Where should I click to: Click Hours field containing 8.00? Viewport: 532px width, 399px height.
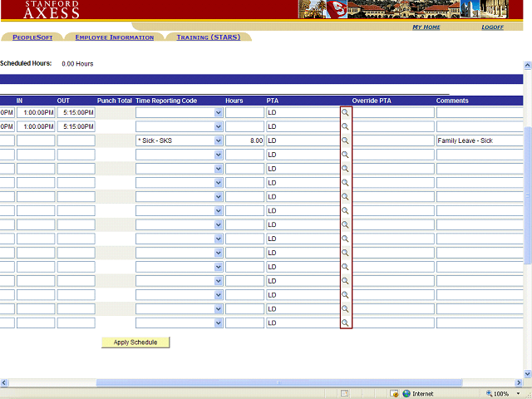pos(244,141)
